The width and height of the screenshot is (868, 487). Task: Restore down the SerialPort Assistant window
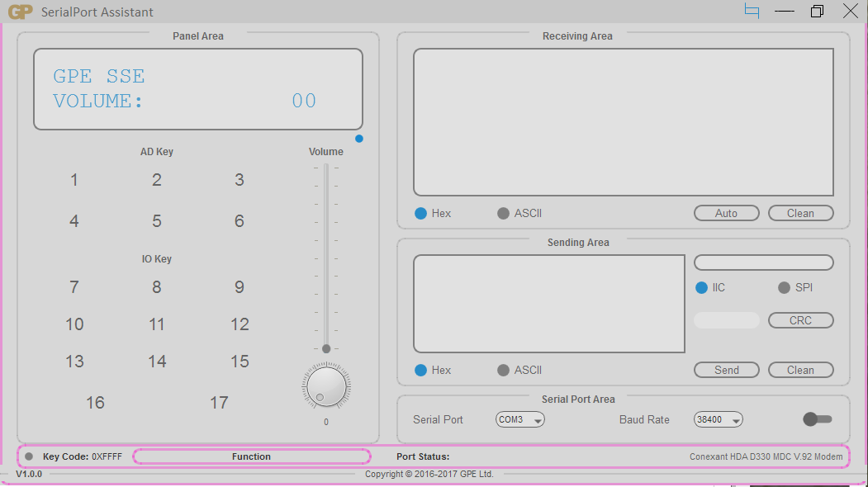(817, 11)
